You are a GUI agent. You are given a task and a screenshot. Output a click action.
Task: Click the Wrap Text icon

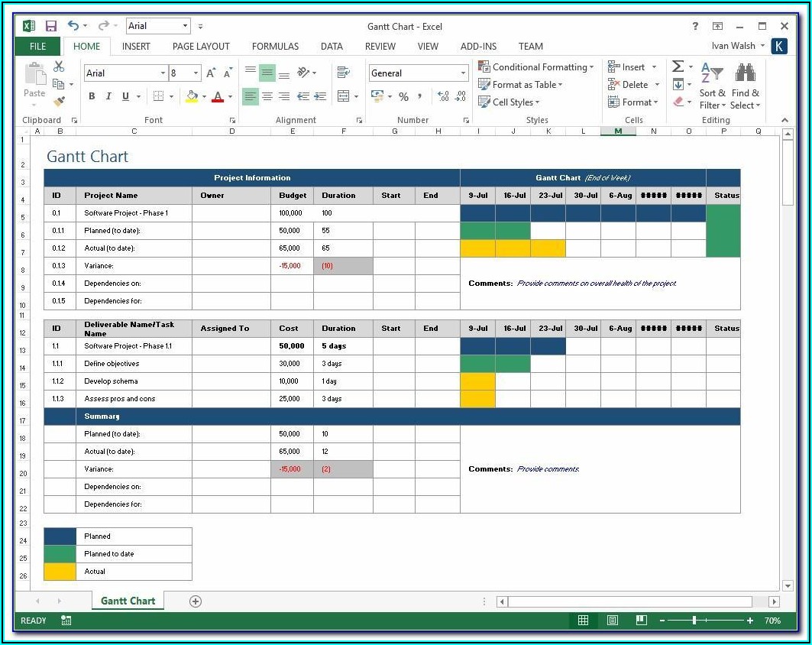(x=343, y=73)
